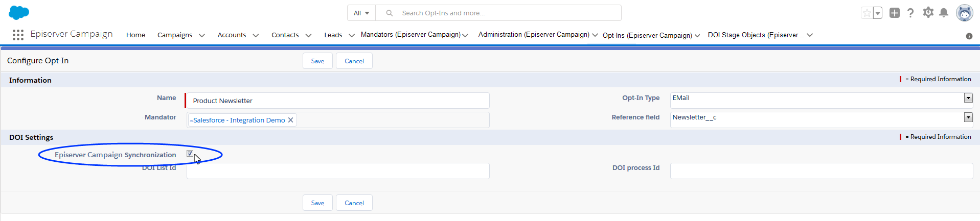
Task: Open Opt-Ins (Episerver Campaign) tab
Action: click(x=647, y=35)
